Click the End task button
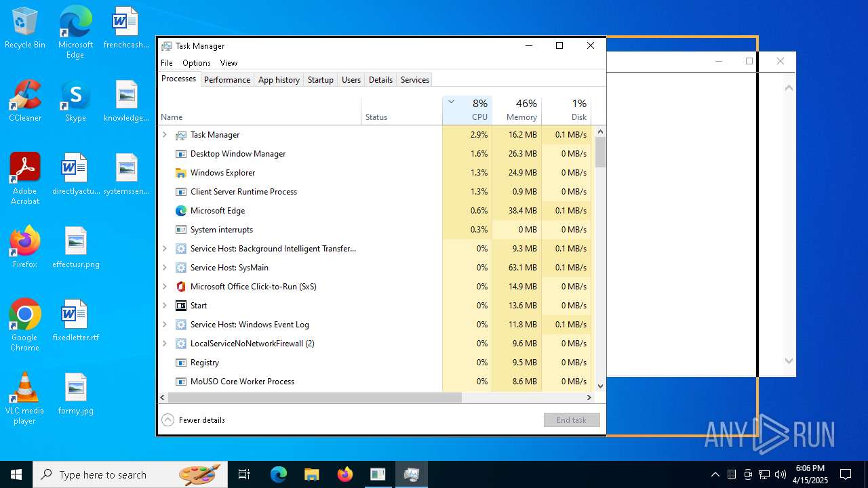Viewport: 868px width, 488px height. tap(572, 420)
